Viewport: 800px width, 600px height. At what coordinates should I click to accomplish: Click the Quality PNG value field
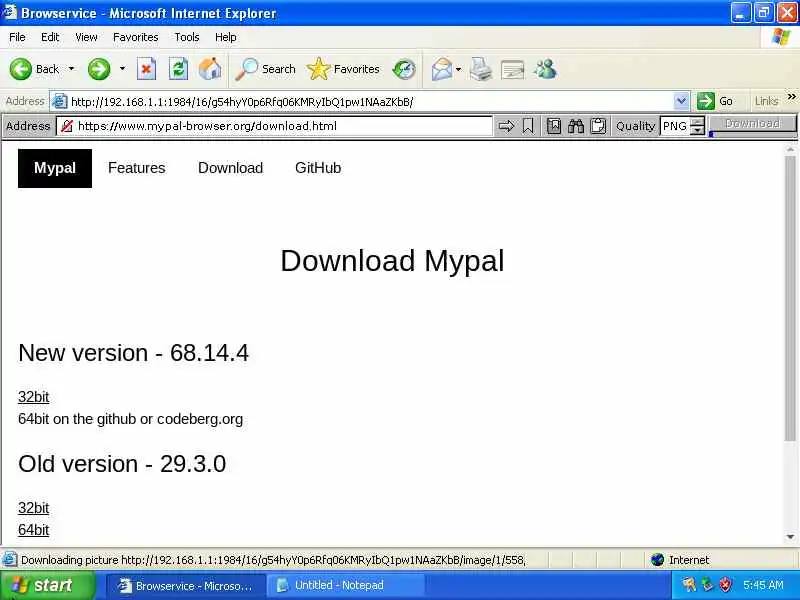(675, 126)
